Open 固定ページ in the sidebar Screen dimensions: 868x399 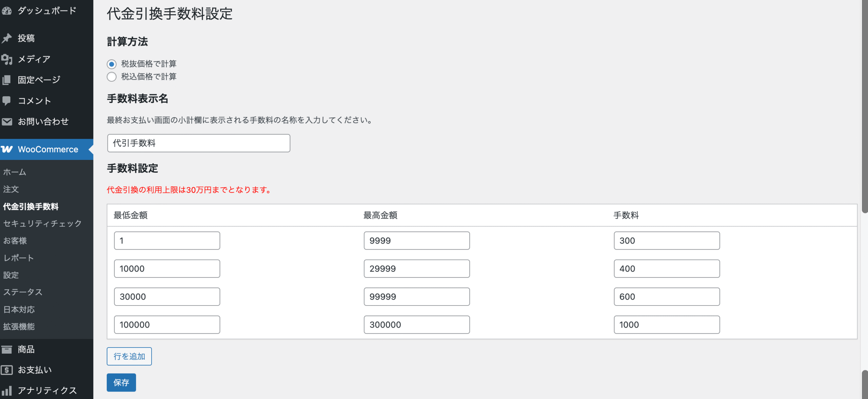coord(47,80)
